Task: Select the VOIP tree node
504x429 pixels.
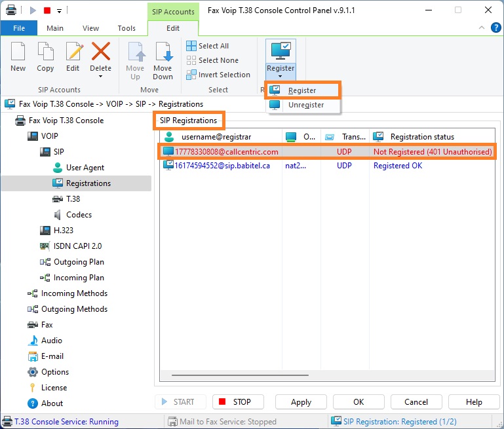Action: [x=43, y=136]
